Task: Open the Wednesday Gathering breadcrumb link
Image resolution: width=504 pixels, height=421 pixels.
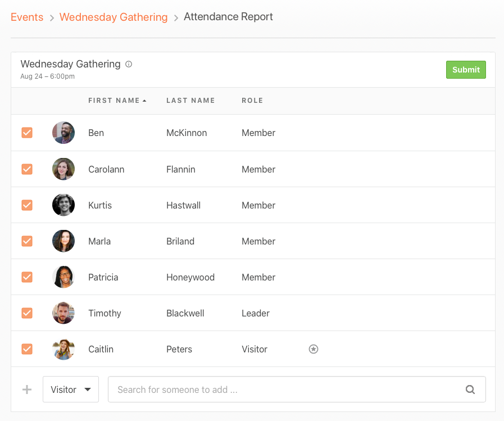Action: 113,17
